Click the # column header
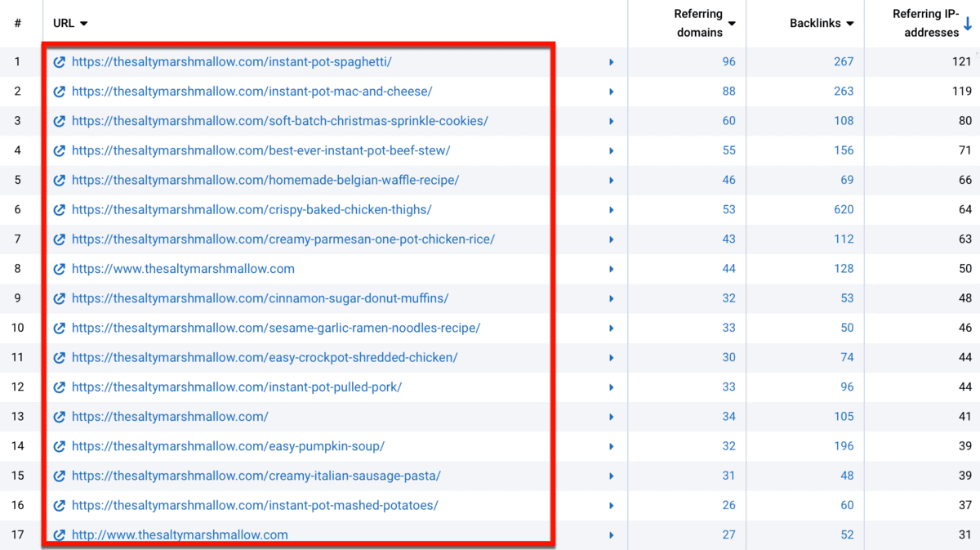 [18, 24]
